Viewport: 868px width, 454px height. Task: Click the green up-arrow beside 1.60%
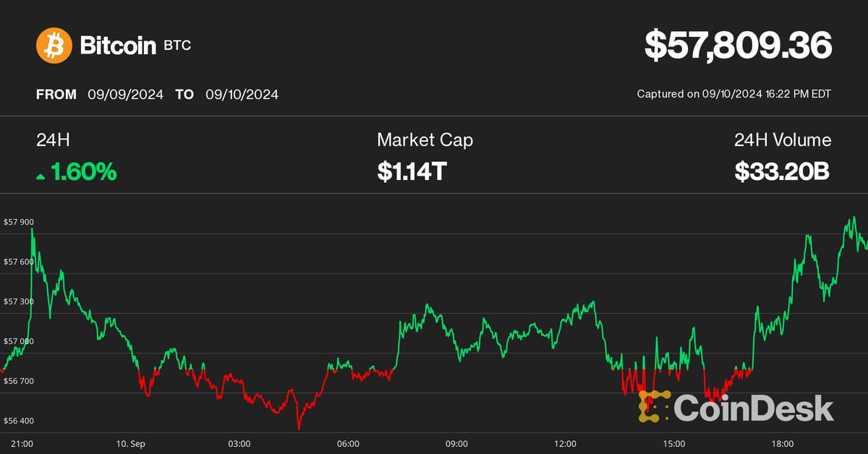pos(41,175)
